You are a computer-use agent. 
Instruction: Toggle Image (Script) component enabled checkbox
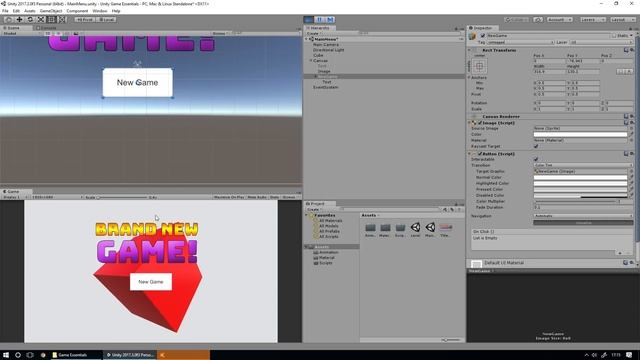pyautogui.click(x=480, y=123)
